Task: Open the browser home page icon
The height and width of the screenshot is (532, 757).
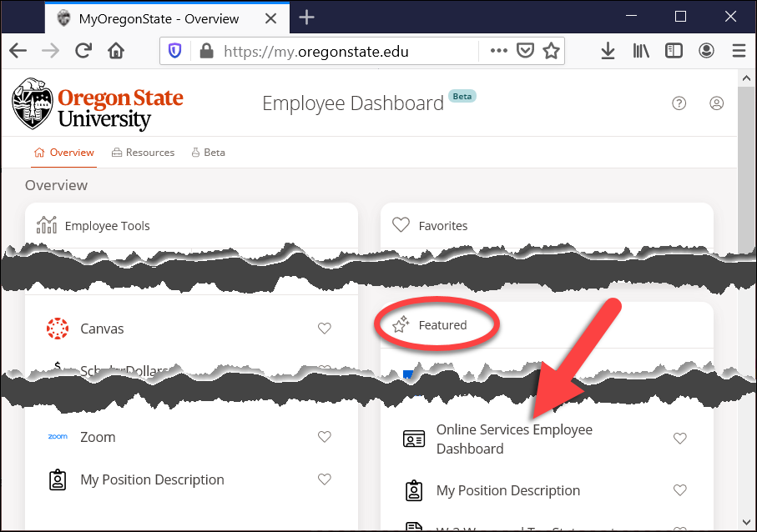Action: (116, 50)
